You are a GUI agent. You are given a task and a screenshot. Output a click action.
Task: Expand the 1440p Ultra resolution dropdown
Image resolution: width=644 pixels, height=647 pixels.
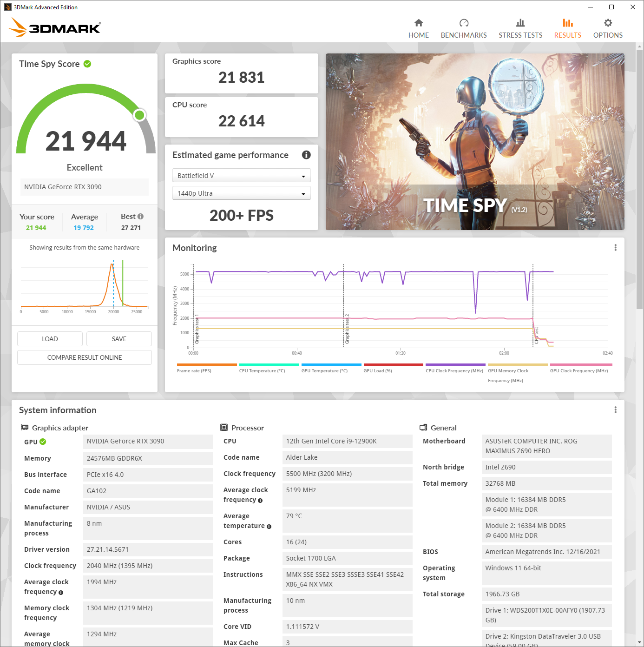[x=241, y=193]
